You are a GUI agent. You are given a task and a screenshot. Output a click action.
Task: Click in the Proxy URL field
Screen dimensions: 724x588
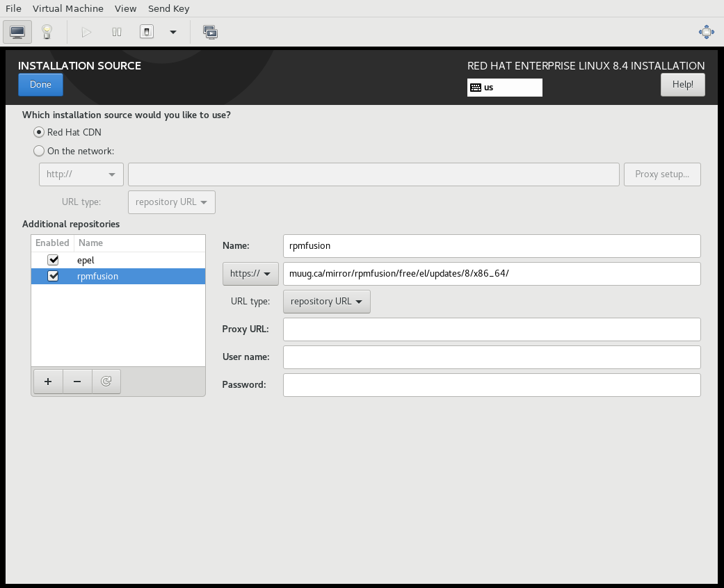pos(491,329)
